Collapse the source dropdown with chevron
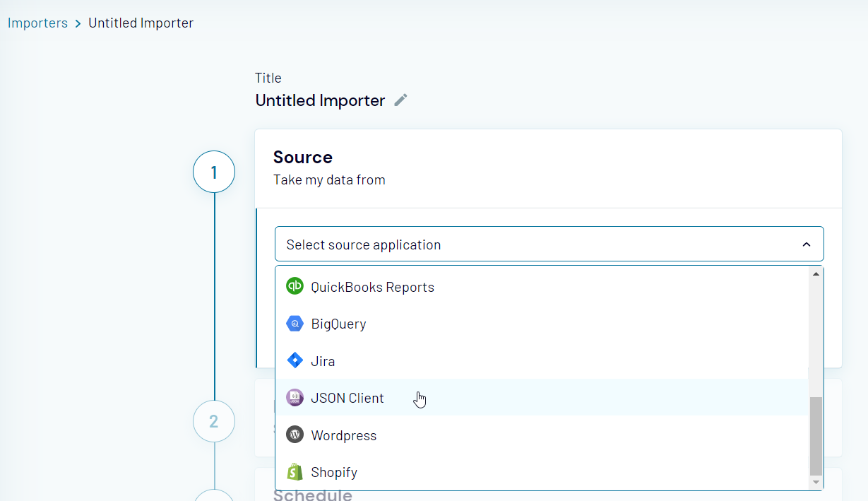The height and width of the screenshot is (501, 868). point(806,244)
